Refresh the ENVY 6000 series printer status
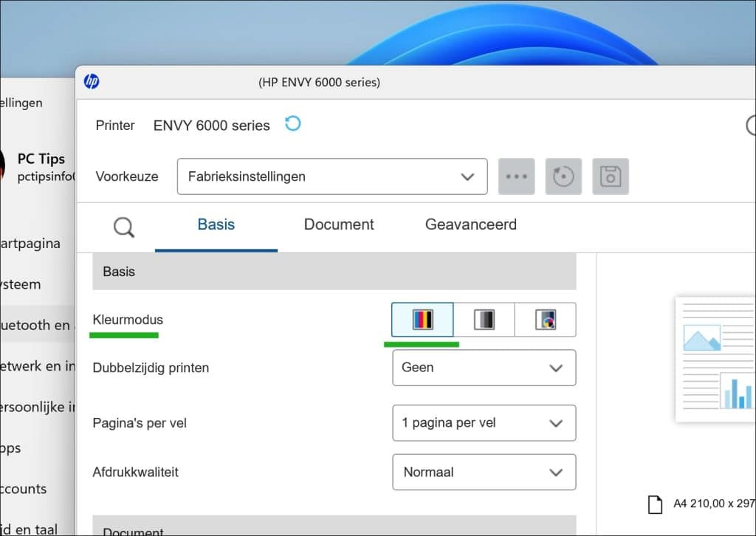Screen dimensions: 756x536 pyautogui.click(x=292, y=124)
